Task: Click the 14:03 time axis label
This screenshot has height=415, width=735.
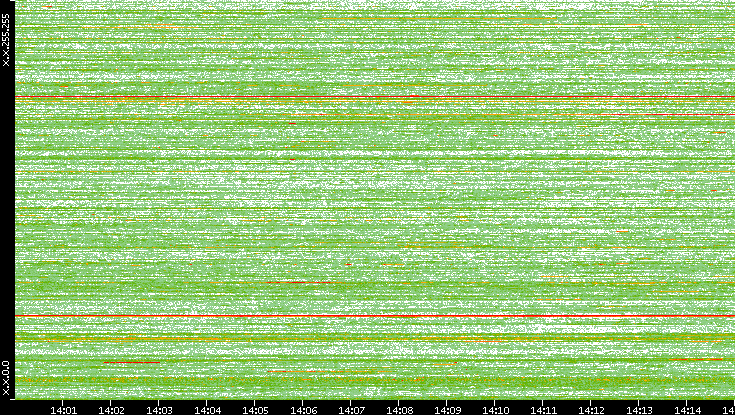Action: click(x=159, y=410)
